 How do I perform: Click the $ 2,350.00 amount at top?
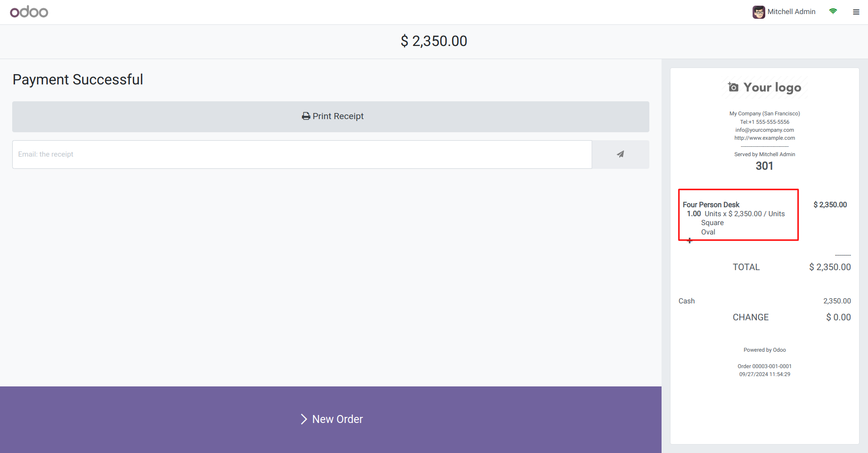click(434, 41)
